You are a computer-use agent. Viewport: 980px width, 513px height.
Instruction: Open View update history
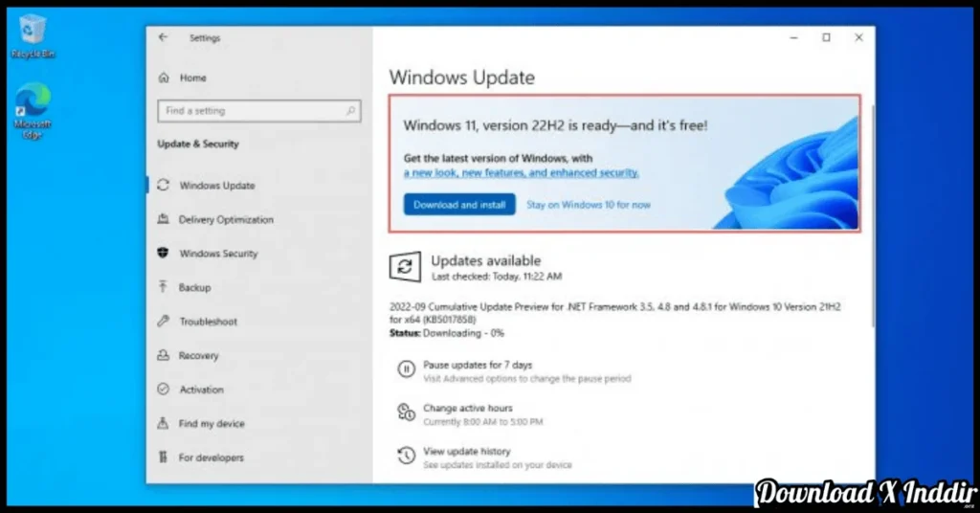point(466,451)
